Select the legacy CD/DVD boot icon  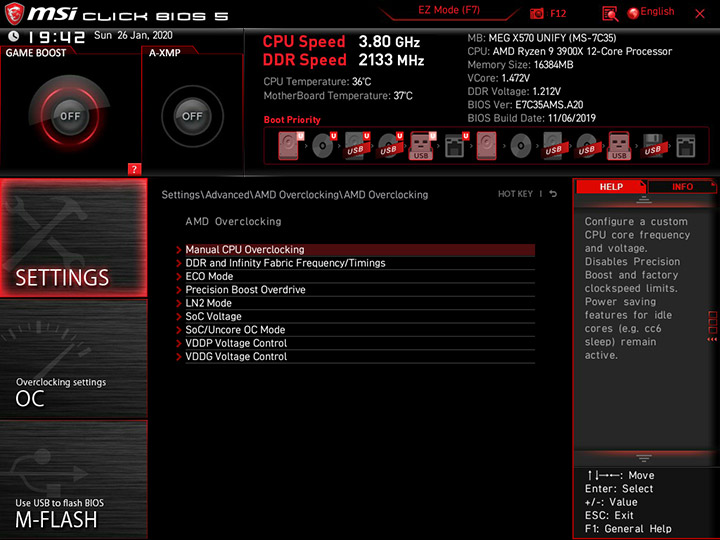coord(521,146)
